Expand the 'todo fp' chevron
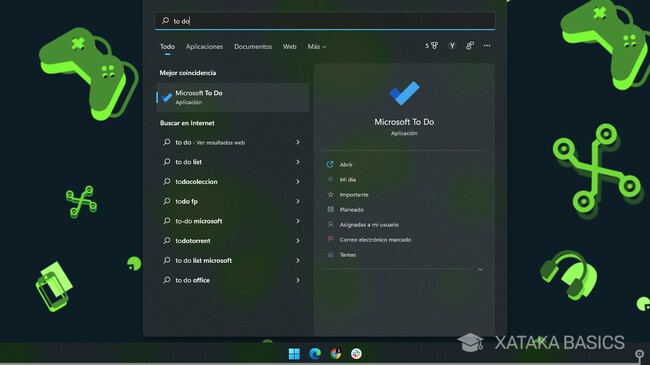 298,201
